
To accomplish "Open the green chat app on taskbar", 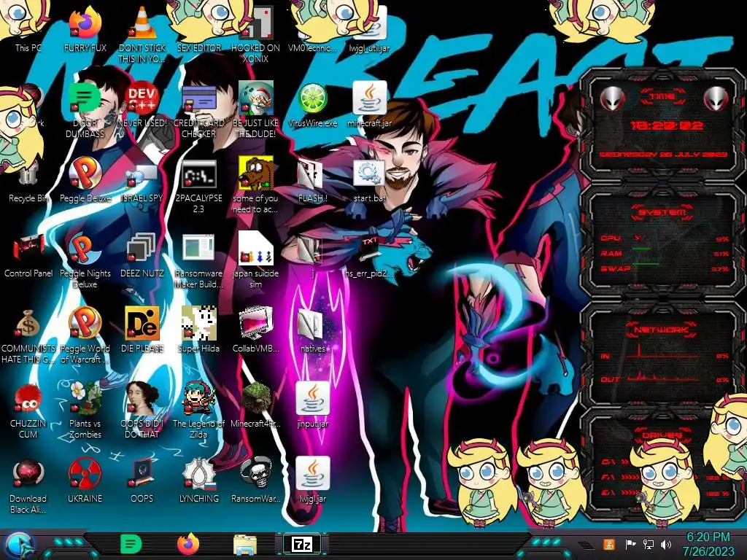I will [x=131, y=544].
